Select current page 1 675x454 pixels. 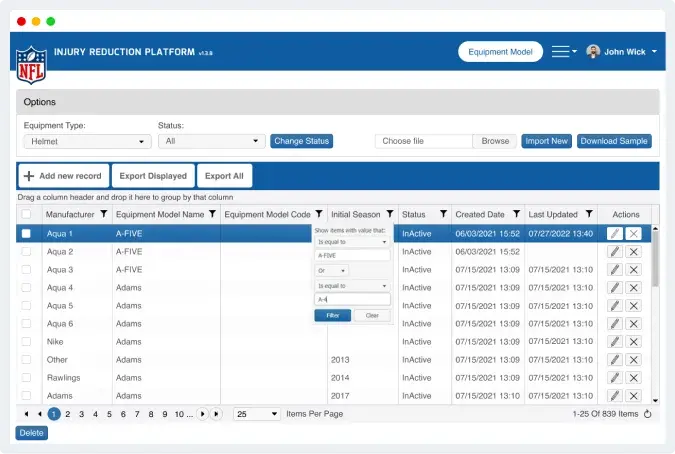tap(54, 414)
